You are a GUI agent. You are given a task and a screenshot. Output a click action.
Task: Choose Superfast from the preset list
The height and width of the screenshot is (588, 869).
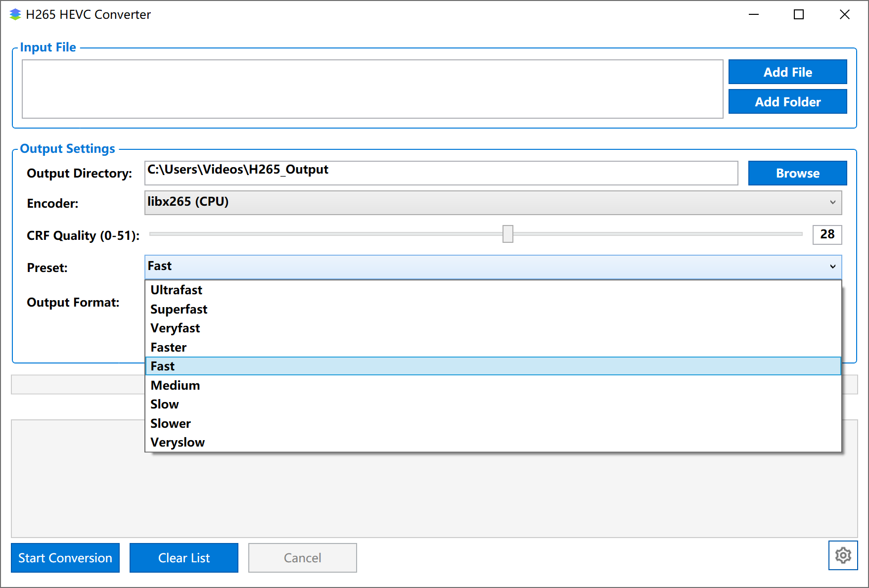[x=179, y=309]
